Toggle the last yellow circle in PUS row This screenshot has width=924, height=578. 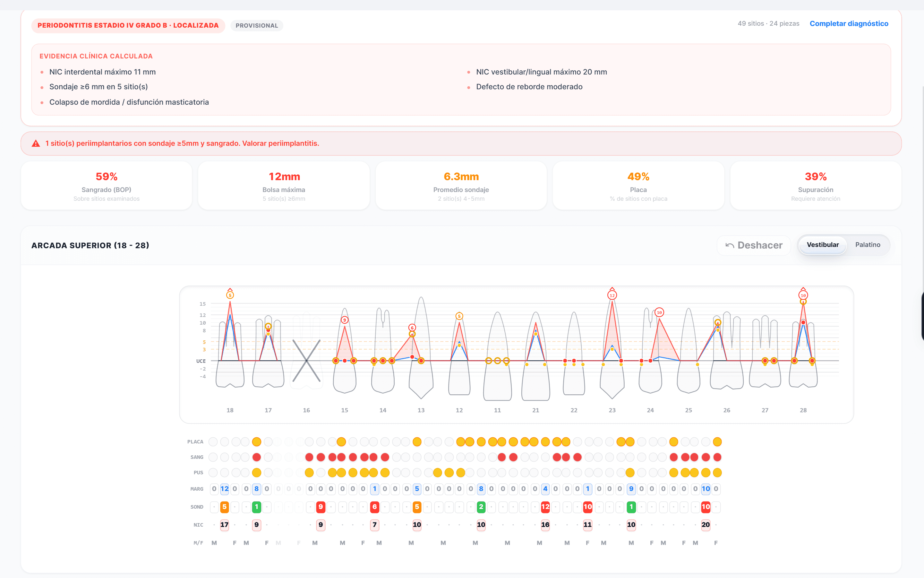pos(717,472)
